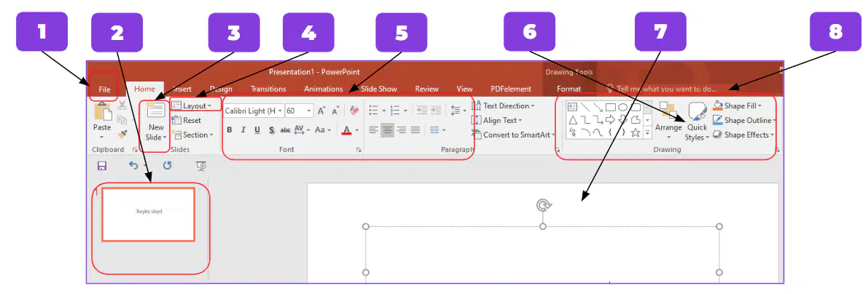868x294 pixels.
Task: Open the Character Spacing AV dropdown
Action: (x=302, y=130)
